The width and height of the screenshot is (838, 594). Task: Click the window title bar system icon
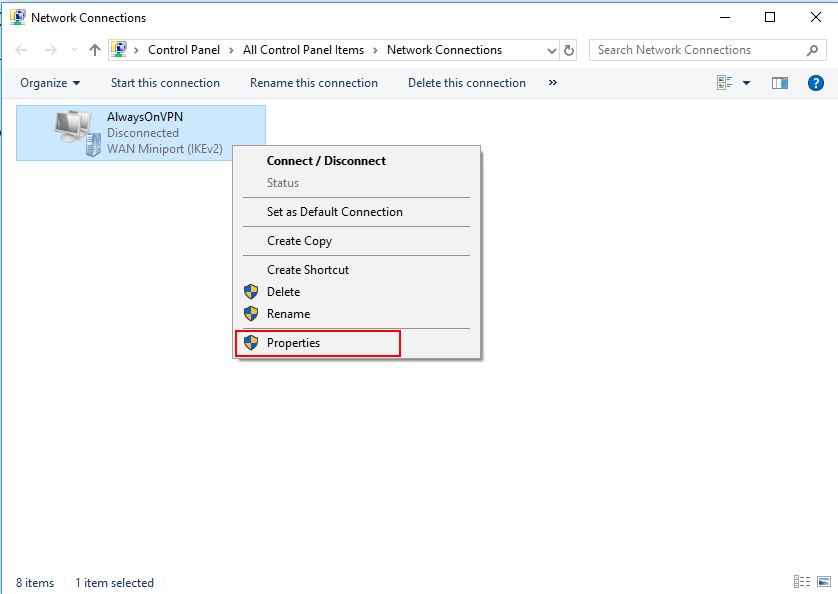pyautogui.click(x=18, y=17)
